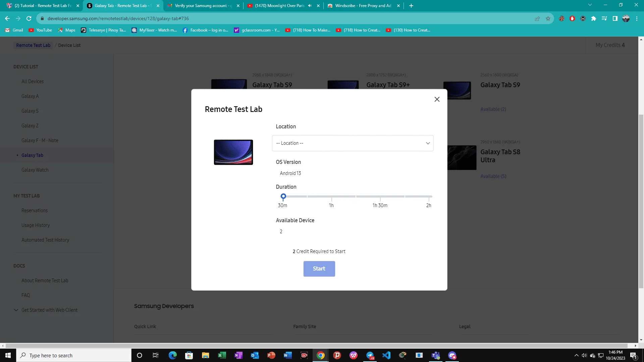The width and height of the screenshot is (644, 362).
Task: Open Chrome tab search chevron
Action: coord(590,5)
